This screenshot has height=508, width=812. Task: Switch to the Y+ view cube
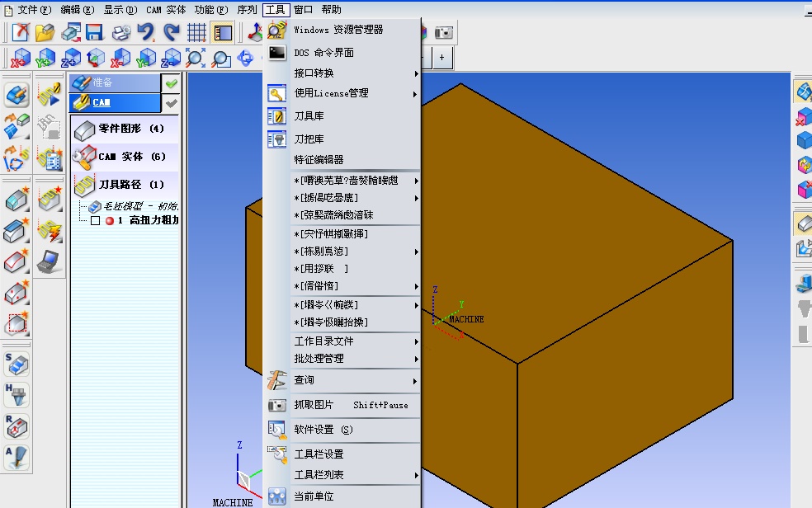(x=45, y=58)
